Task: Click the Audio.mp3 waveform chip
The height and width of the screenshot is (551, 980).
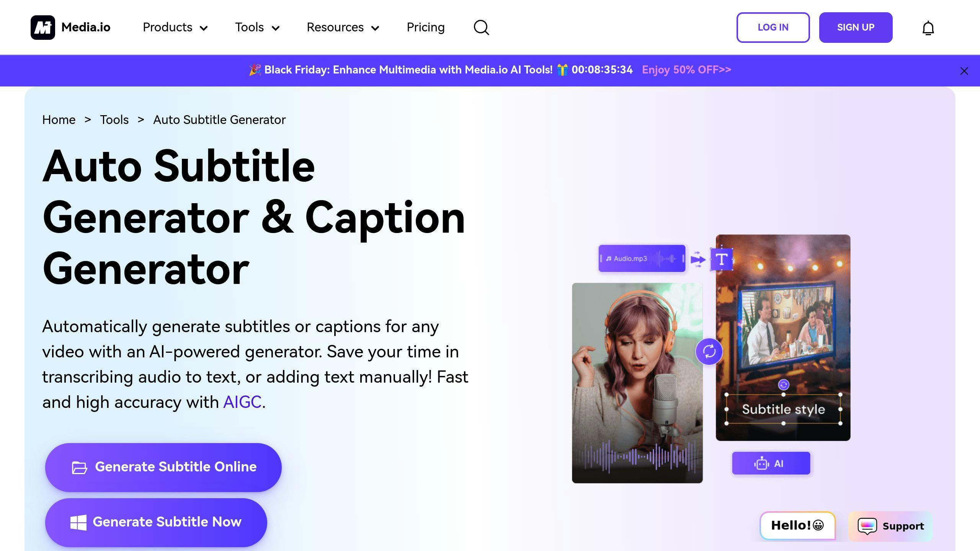Action: (642, 259)
